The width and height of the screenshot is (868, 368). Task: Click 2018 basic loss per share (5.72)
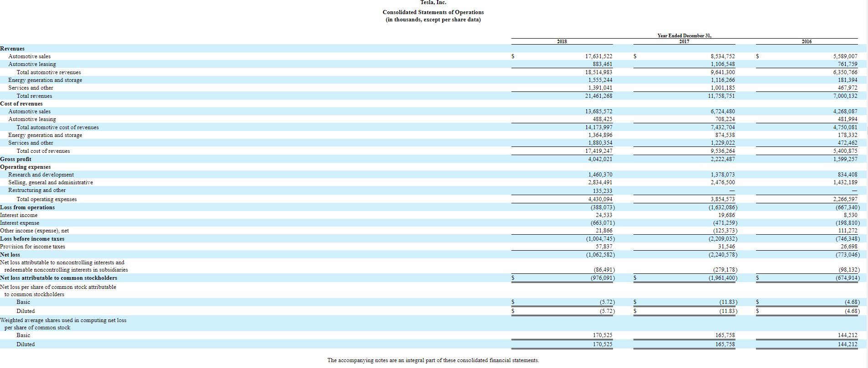click(607, 302)
